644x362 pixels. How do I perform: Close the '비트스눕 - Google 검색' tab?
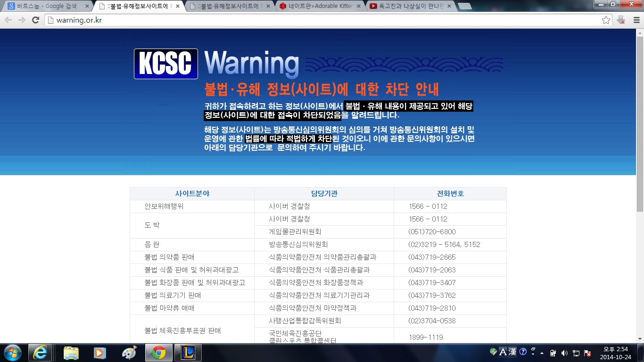click(x=87, y=7)
